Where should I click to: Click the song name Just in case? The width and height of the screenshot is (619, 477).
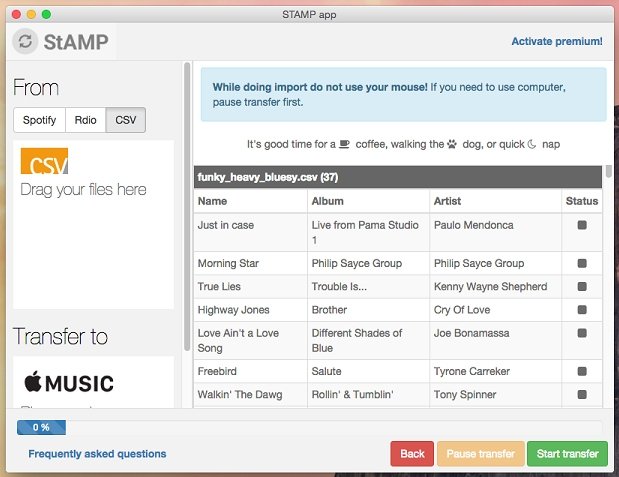[226, 225]
